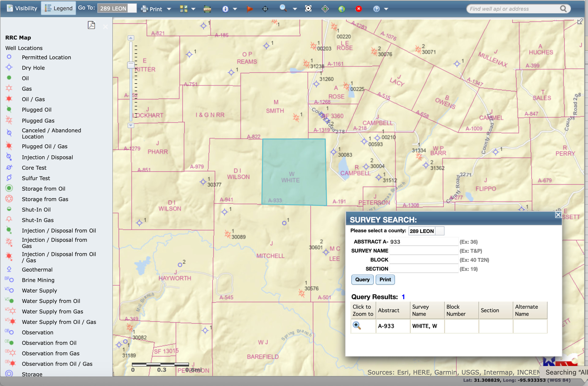Switch to the Visibility tab

[x=22, y=8]
